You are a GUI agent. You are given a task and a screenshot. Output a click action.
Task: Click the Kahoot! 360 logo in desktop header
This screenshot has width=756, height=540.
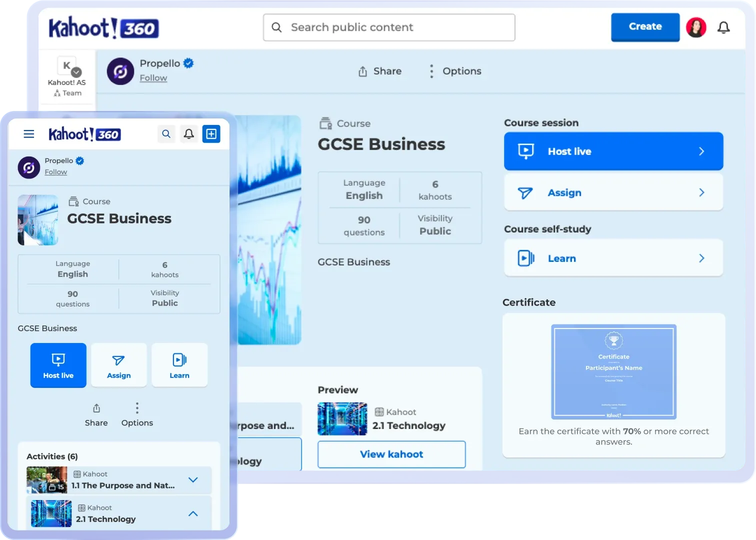tap(103, 28)
